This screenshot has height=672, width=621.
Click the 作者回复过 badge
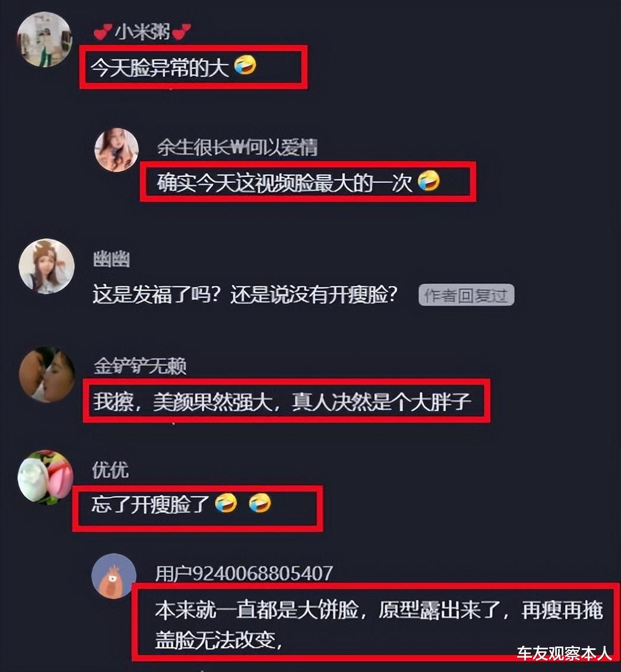coord(466,295)
